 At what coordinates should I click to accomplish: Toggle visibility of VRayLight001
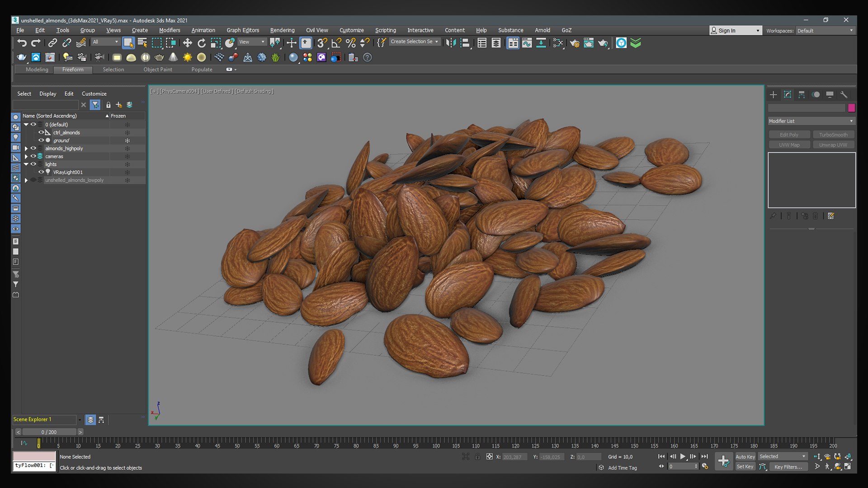(x=41, y=172)
